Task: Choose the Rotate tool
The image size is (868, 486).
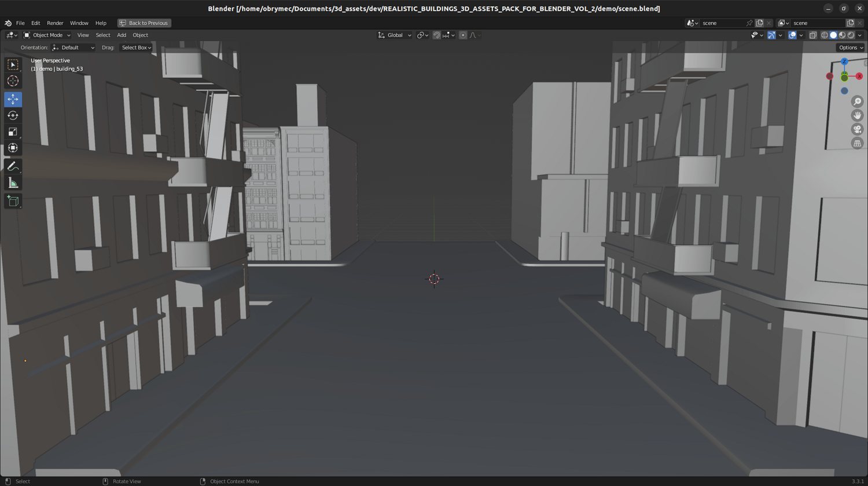Action: (13, 116)
